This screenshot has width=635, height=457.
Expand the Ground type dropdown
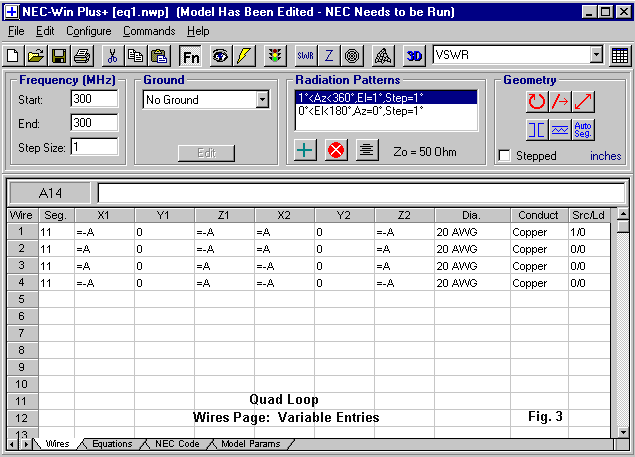tap(262, 100)
